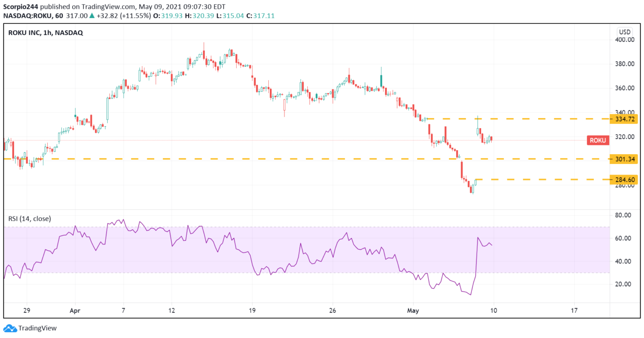Image resolution: width=644 pixels, height=338 pixels.
Task: Select the 284.60 orange price label
Action: [x=624, y=180]
